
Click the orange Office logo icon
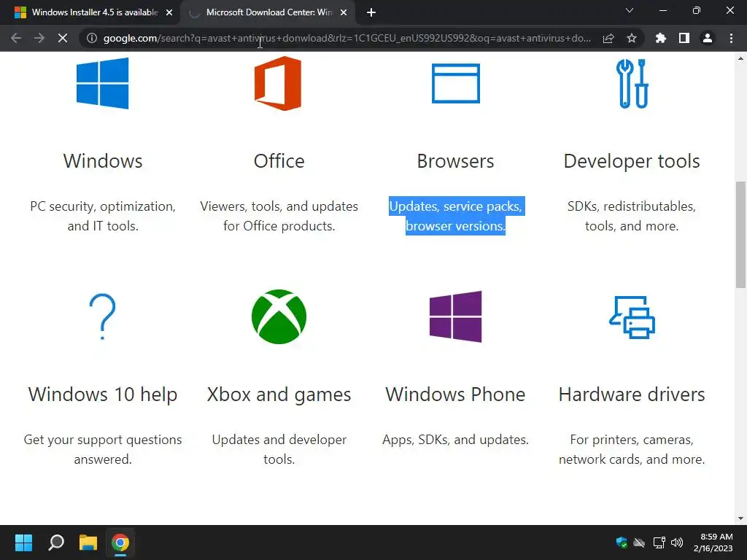click(x=278, y=83)
